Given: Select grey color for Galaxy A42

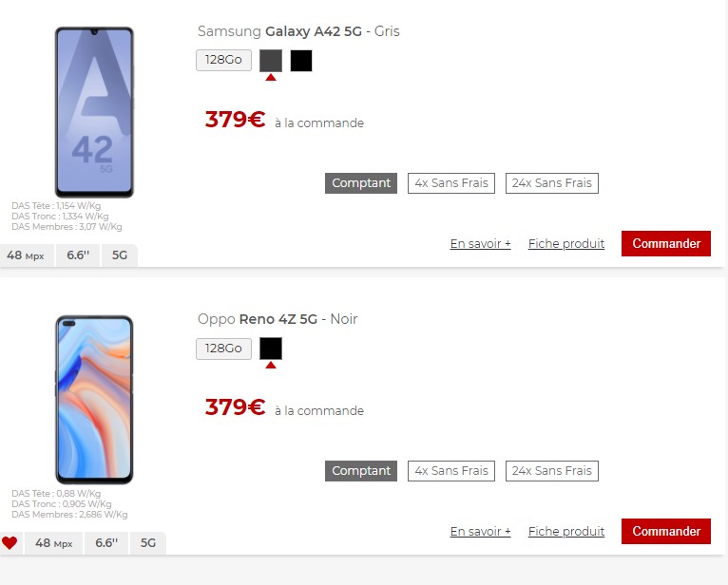Looking at the screenshot, I should coord(271,61).
